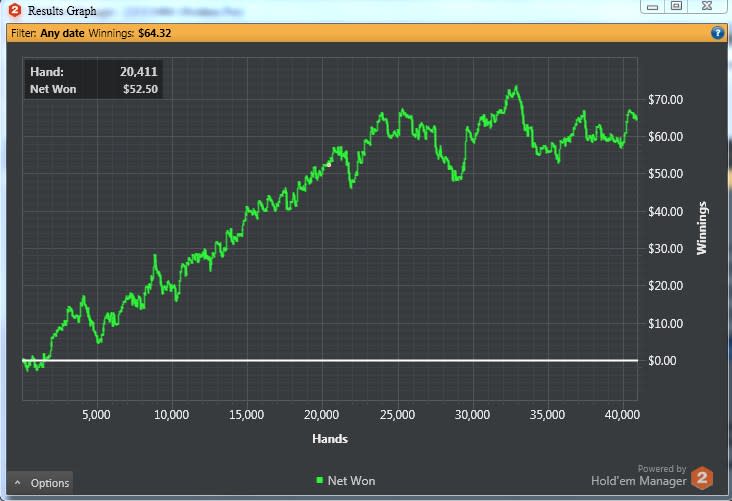Click the Options chevron arrow
732x501 pixels.
click(x=17, y=483)
